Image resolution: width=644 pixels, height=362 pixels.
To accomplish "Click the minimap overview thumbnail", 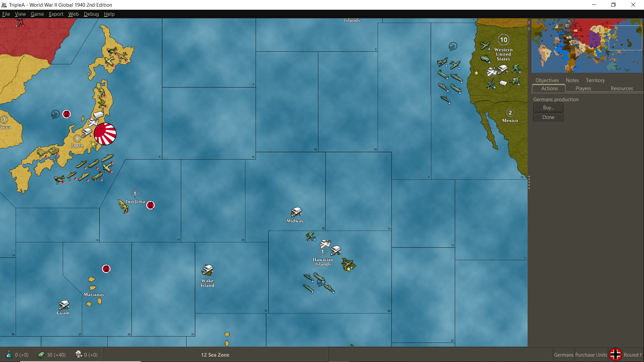I will (x=587, y=46).
